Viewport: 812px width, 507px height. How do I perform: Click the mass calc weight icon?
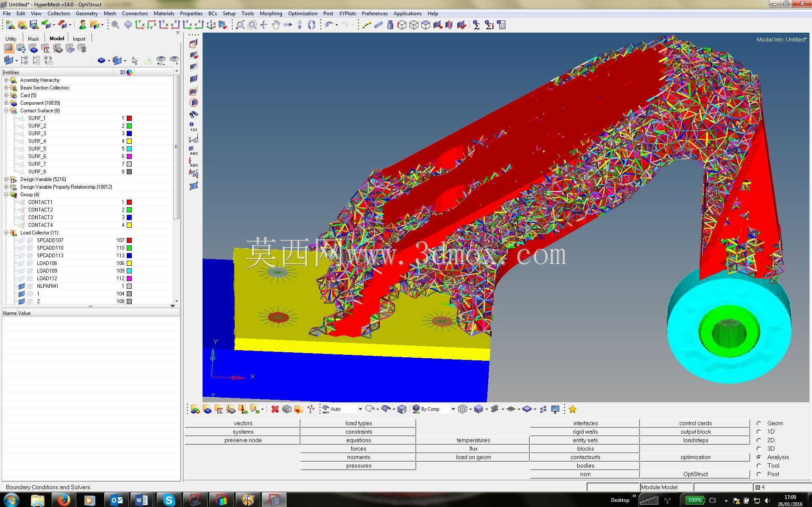[x=390, y=25]
